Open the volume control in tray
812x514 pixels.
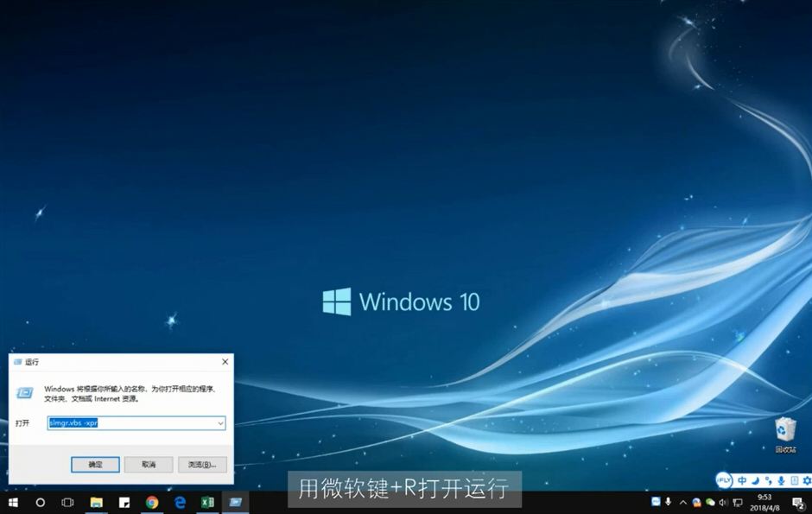coord(723,502)
